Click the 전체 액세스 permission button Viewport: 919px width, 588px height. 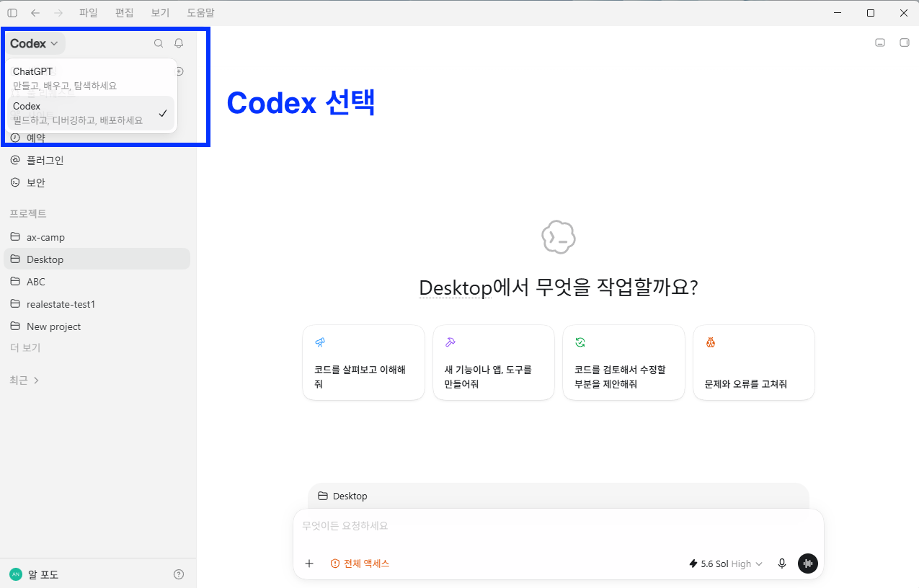[x=360, y=563]
